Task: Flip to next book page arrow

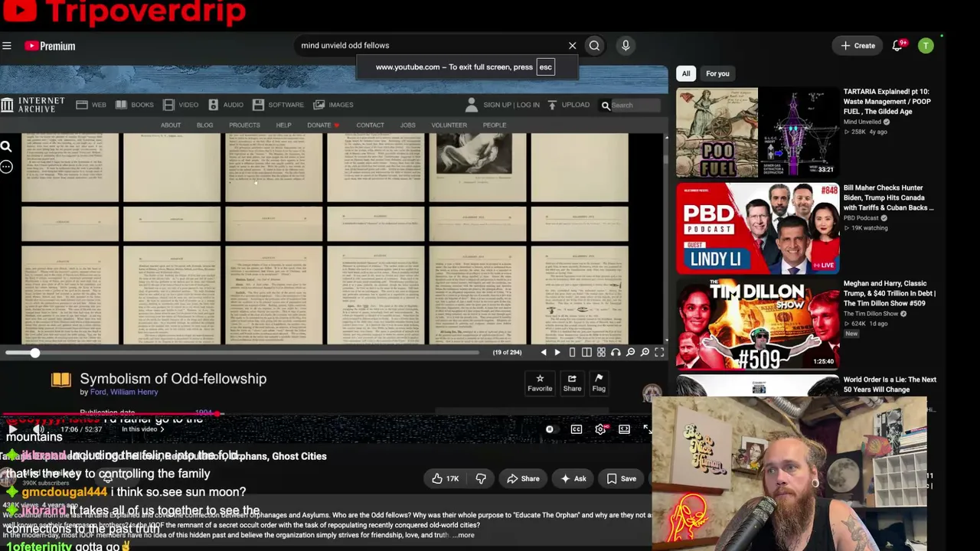Action: point(557,352)
